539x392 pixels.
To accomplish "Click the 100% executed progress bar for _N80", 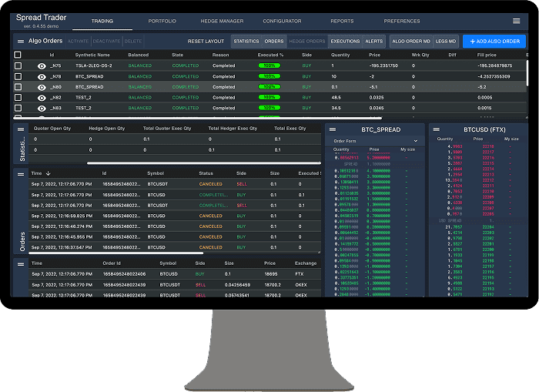I will [x=269, y=87].
